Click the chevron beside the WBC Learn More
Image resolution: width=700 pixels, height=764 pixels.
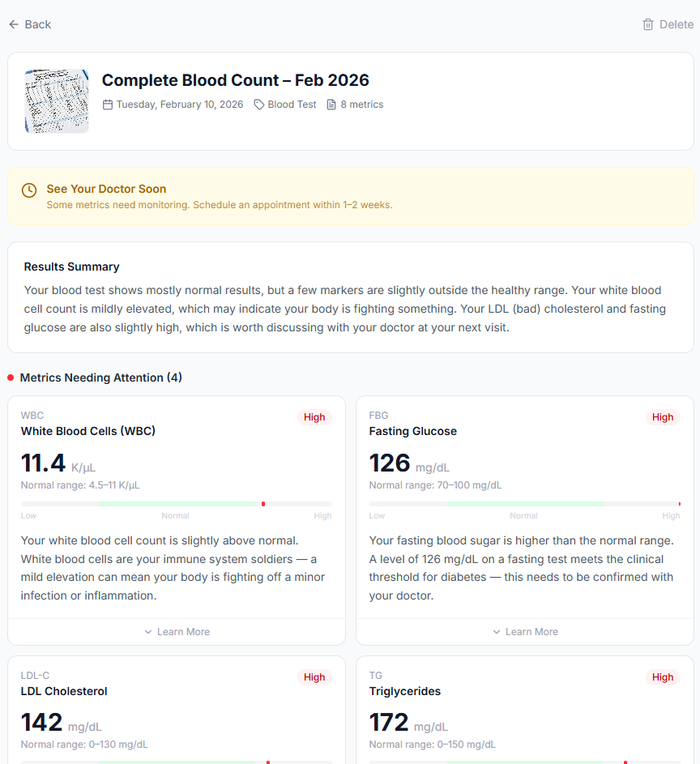pyautogui.click(x=148, y=632)
